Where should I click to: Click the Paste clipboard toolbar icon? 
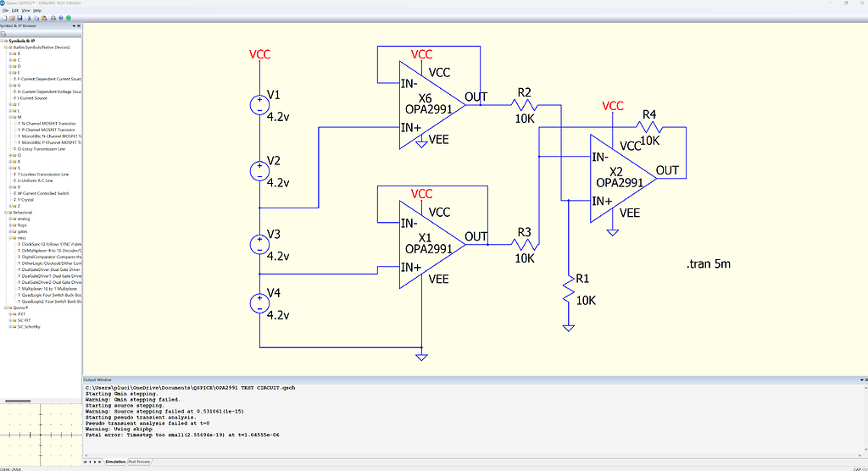pyautogui.click(x=44, y=18)
